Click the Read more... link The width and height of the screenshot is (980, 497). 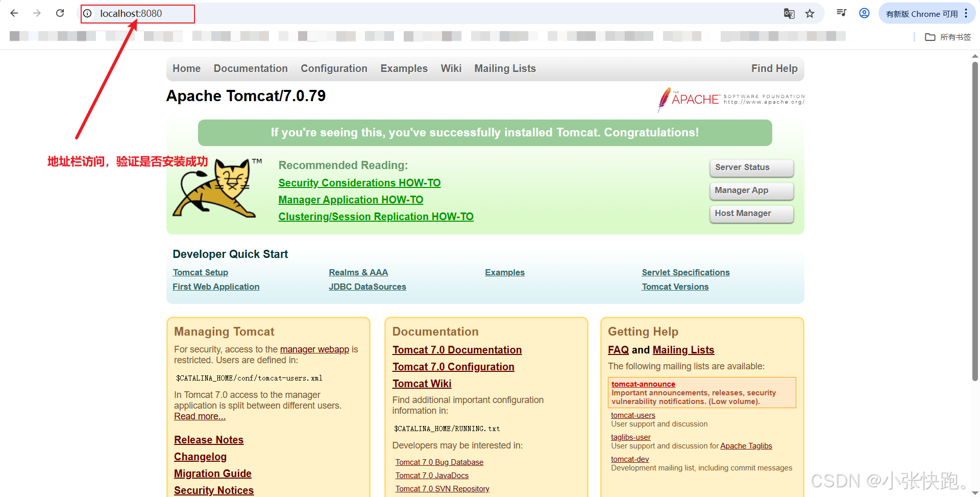[200, 416]
